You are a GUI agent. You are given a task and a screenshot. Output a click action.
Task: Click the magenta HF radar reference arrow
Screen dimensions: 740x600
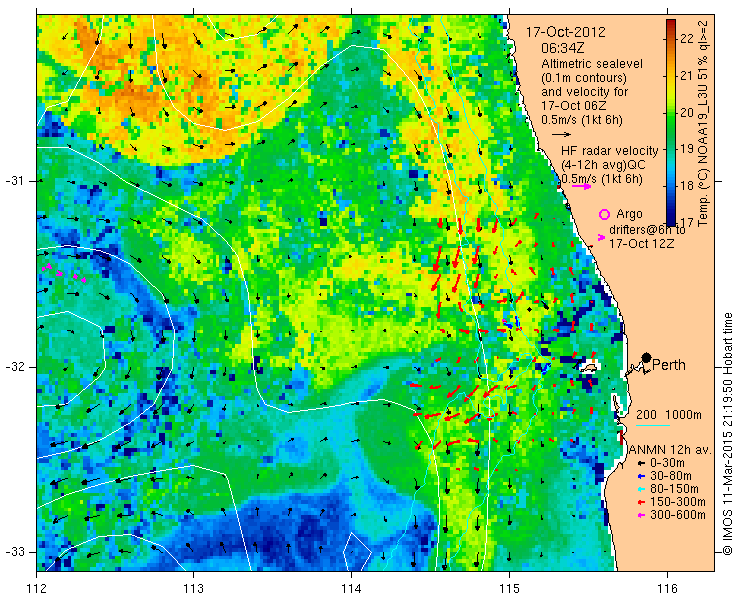click(x=581, y=186)
